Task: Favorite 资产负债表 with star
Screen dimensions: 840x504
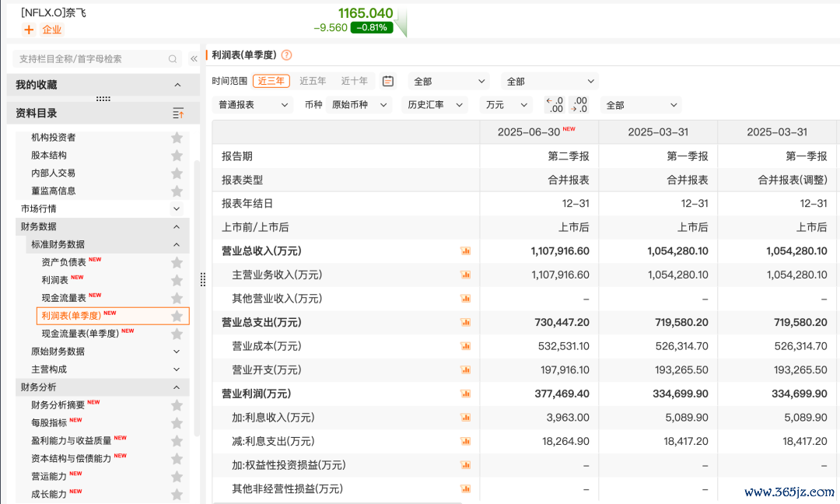Action: coord(177,262)
